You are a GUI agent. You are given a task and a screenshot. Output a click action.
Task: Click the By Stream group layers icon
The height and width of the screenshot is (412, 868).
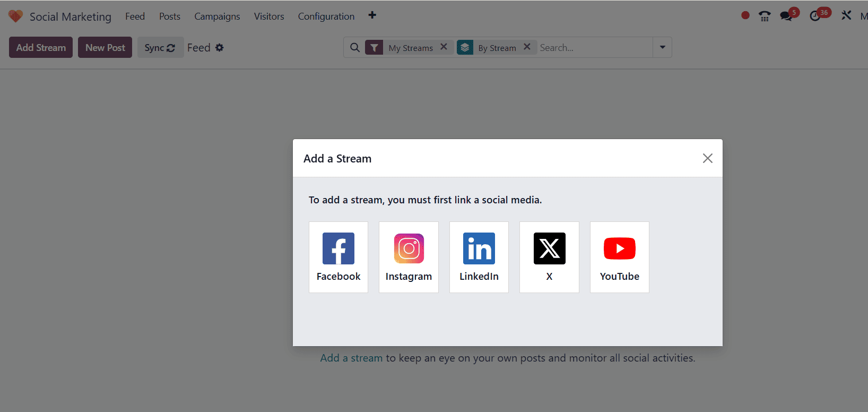pyautogui.click(x=465, y=48)
